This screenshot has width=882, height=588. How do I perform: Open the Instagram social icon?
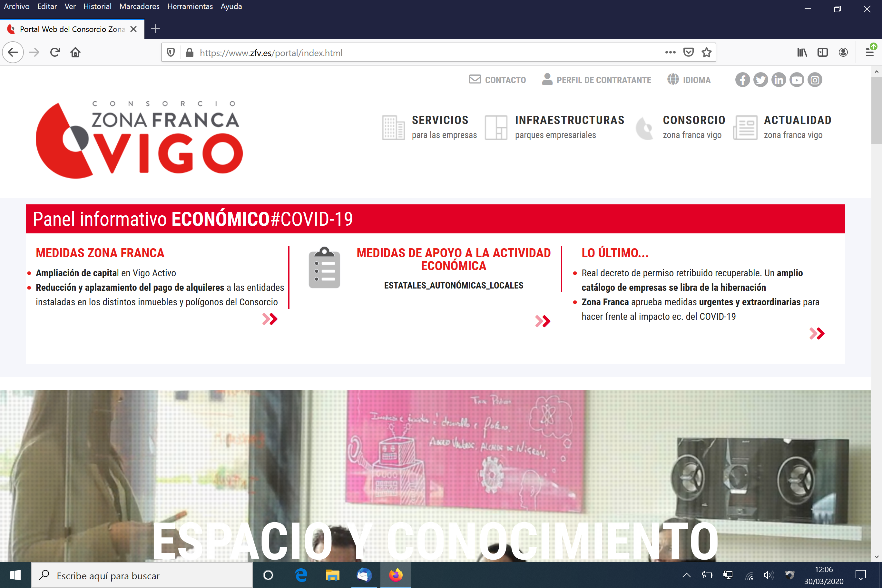815,80
